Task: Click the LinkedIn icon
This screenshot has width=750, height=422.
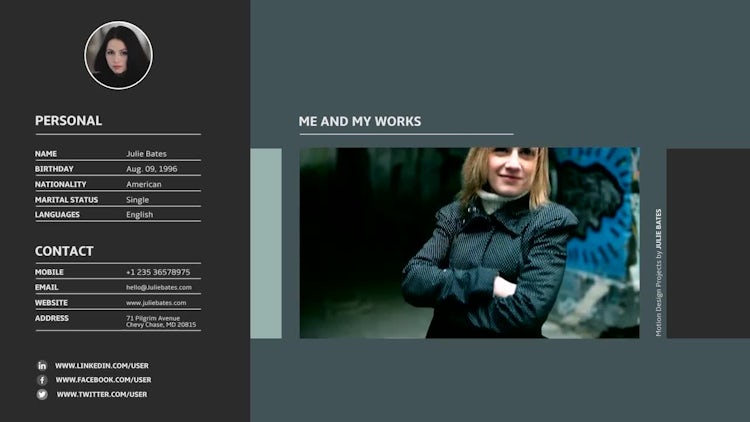Action: click(x=42, y=366)
